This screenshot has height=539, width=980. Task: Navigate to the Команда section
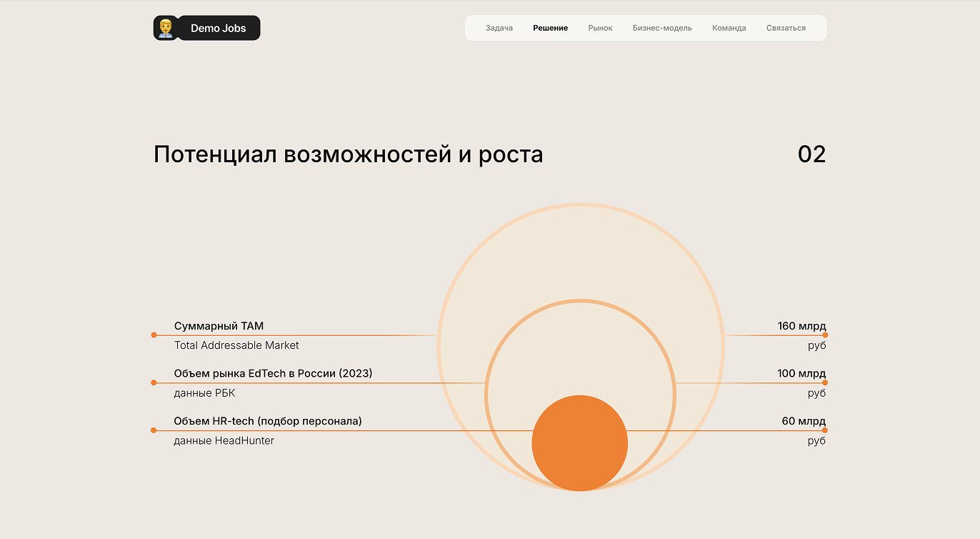coord(729,28)
